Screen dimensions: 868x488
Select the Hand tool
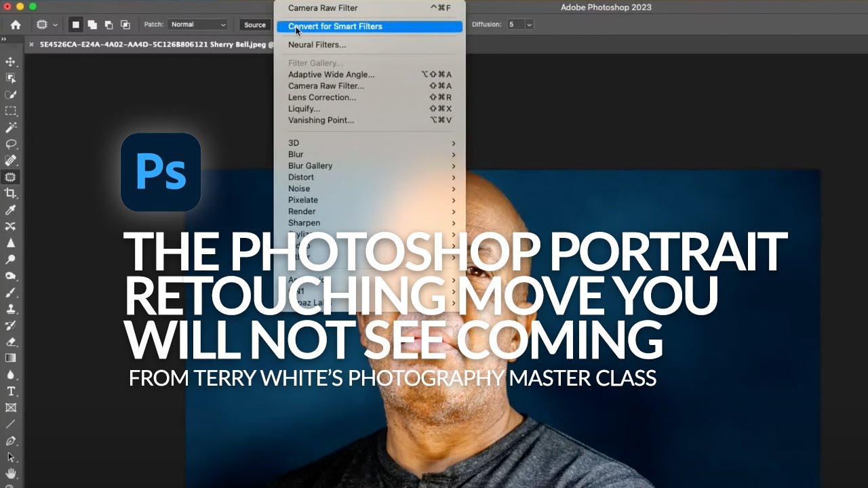pos(11,474)
